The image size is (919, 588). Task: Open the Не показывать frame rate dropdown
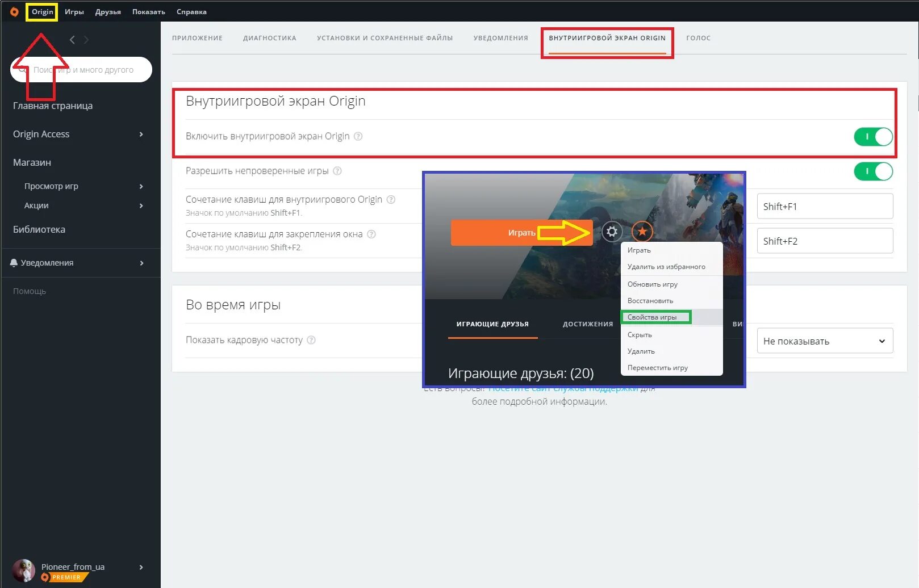[x=825, y=341]
